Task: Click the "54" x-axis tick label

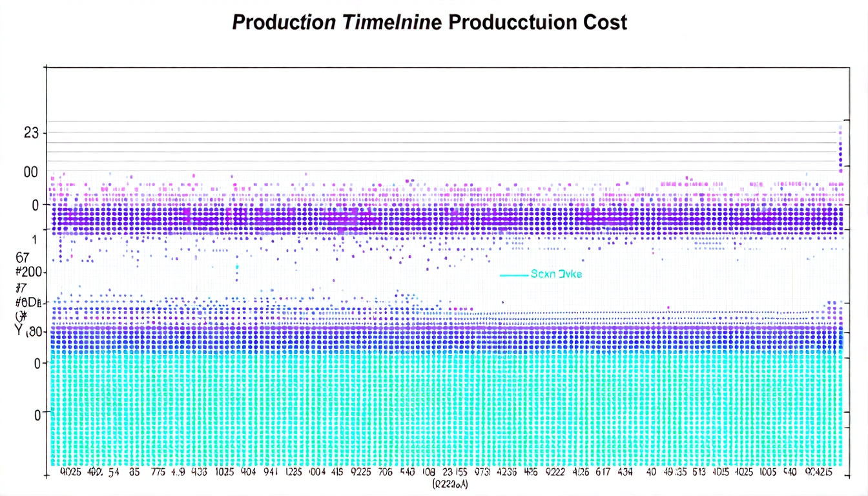Action: (x=114, y=472)
